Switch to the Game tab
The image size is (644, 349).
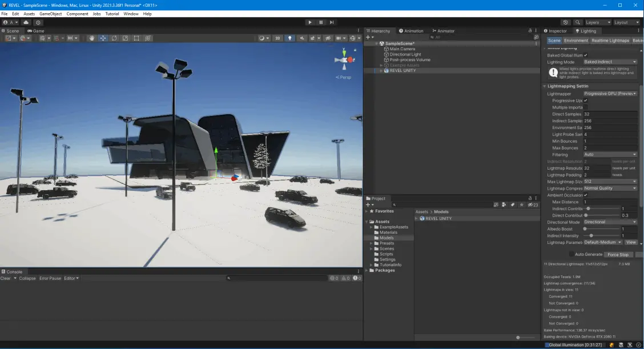tap(36, 31)
